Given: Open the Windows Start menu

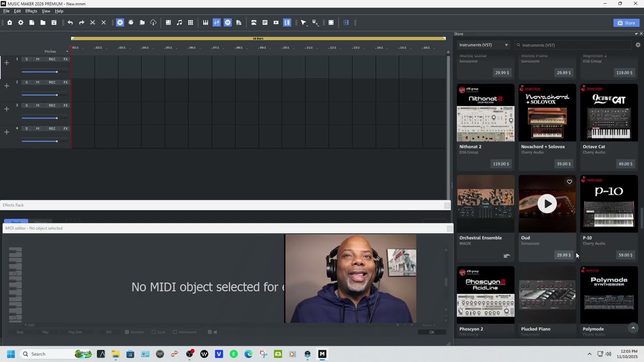Looking at the screenshot, I should (11, 354).
